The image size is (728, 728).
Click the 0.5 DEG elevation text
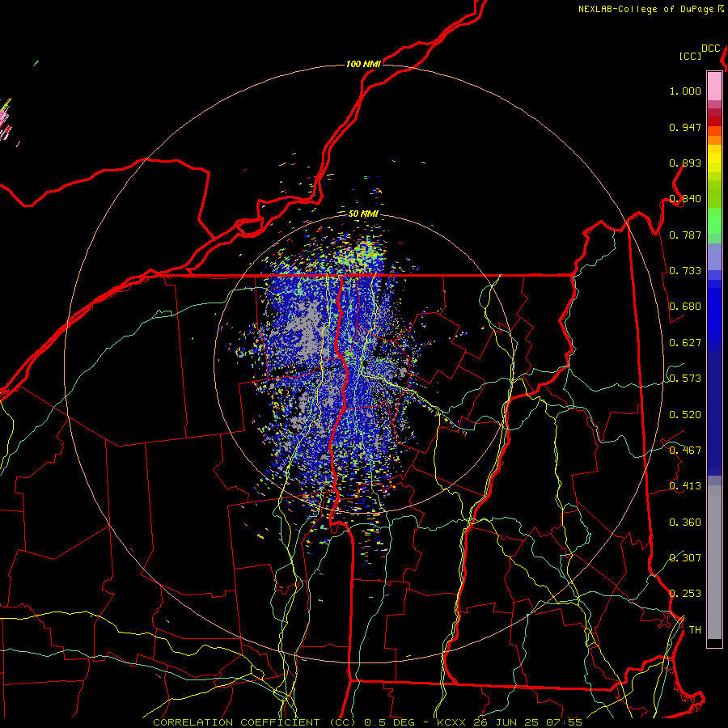click(389, 722)
